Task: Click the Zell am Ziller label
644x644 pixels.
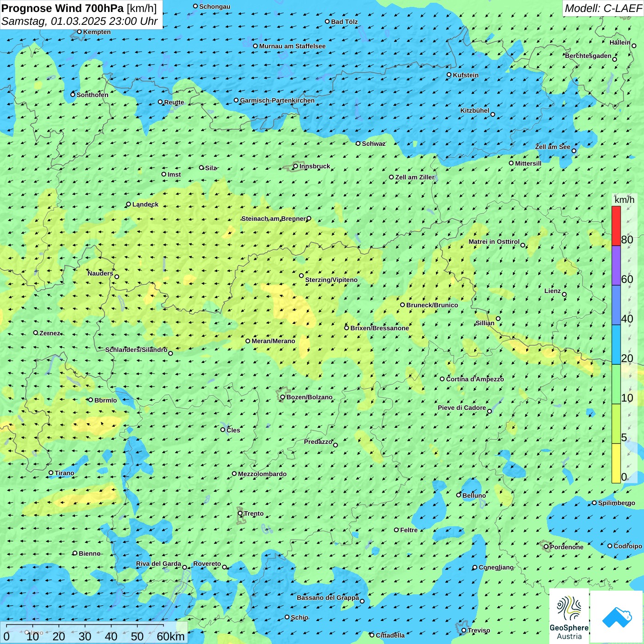Action: point(415,177)
